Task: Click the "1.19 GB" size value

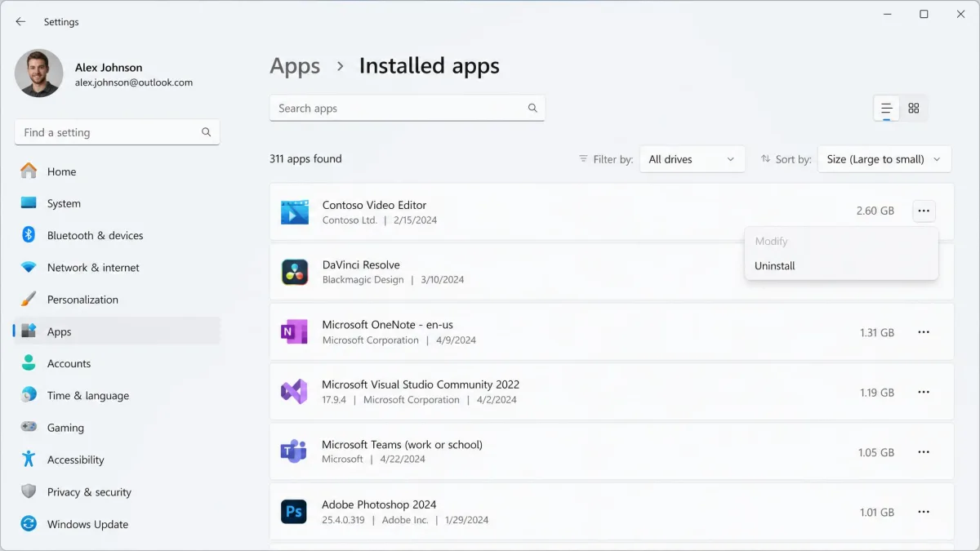Action: [x=877, y=393]
